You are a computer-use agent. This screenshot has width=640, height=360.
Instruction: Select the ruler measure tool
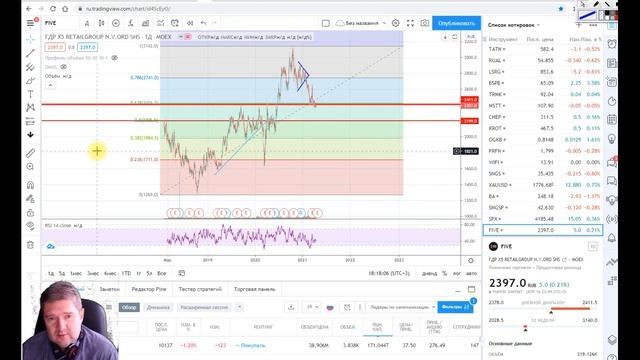(x=30, y=153)
